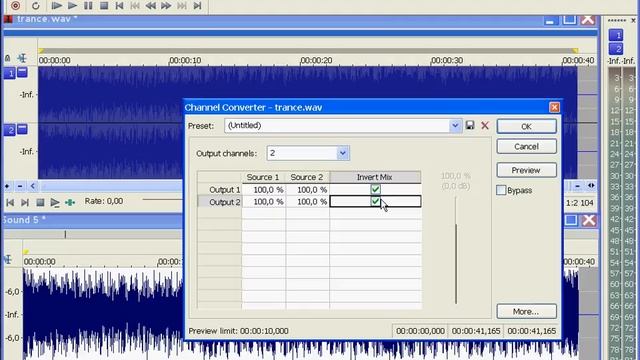Viewport: 640px width, 360px height.
Task: Select meter channel 2 button
Action: (x=616, y=49)
